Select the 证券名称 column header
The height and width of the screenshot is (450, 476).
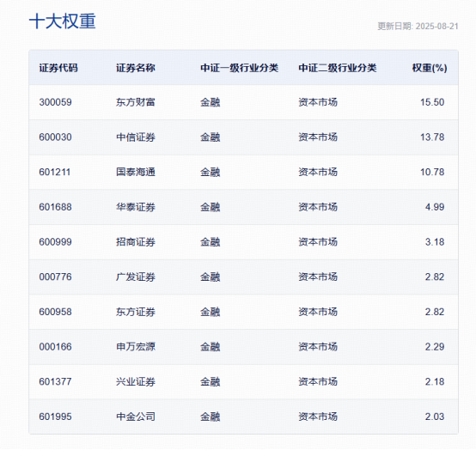[136, 68]
